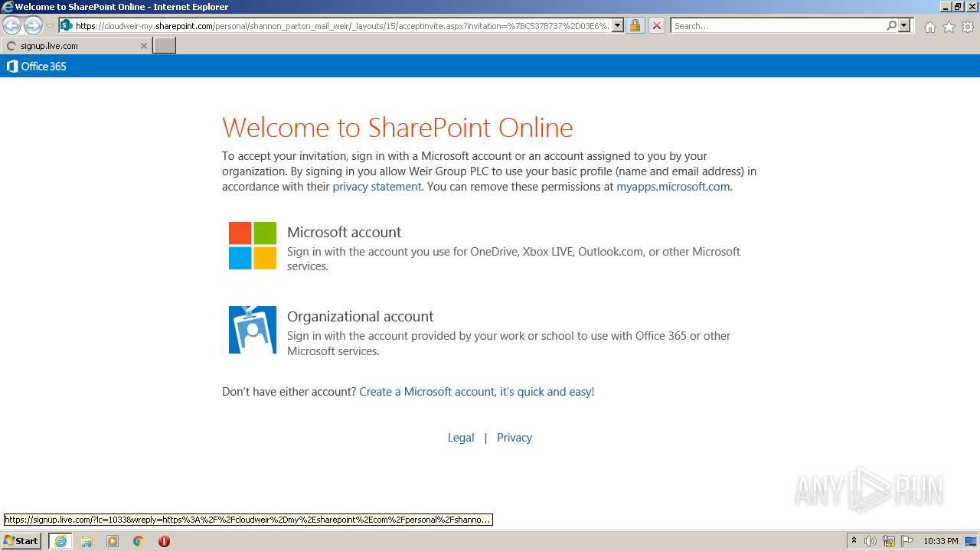Image resolution: width=980 pixels, height=551 pixels.
Task: Choose the Microsoft account heading
Action: (344, 232)
